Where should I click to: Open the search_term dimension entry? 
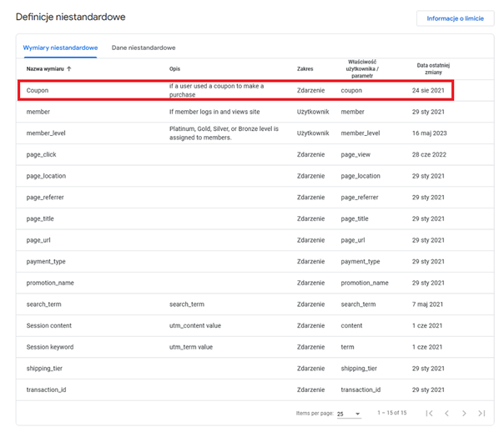45,304
